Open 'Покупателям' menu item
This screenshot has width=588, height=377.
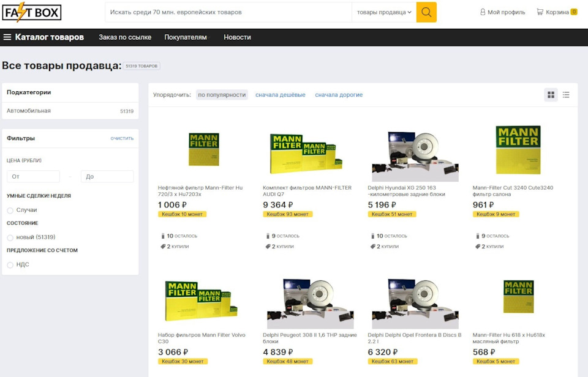[x=185, y=37]
